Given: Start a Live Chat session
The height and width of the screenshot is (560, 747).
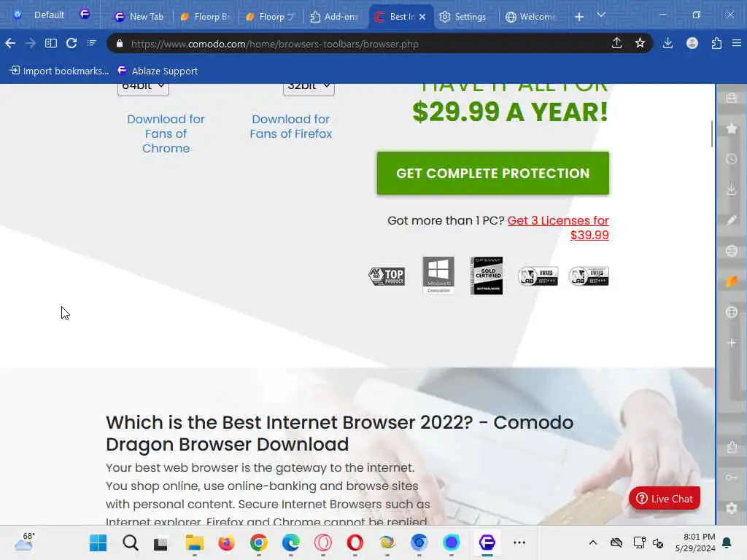Looking at the screenshot, I should pos(664,499).
